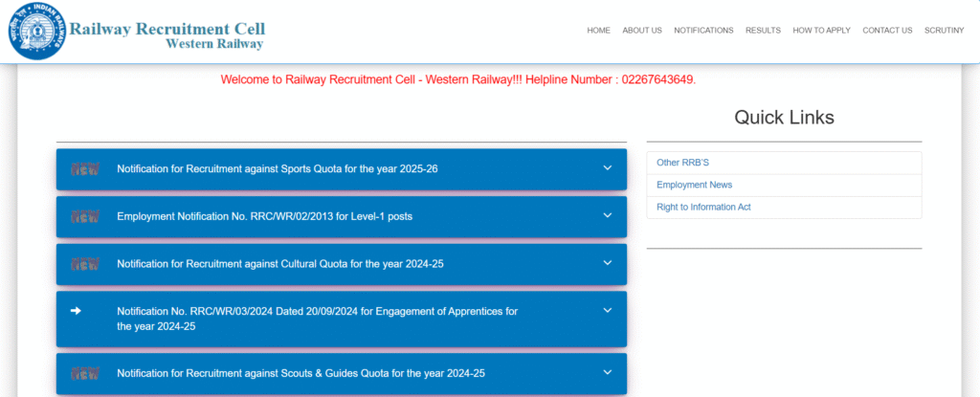Open the HOW TO APPLY page

821,31
